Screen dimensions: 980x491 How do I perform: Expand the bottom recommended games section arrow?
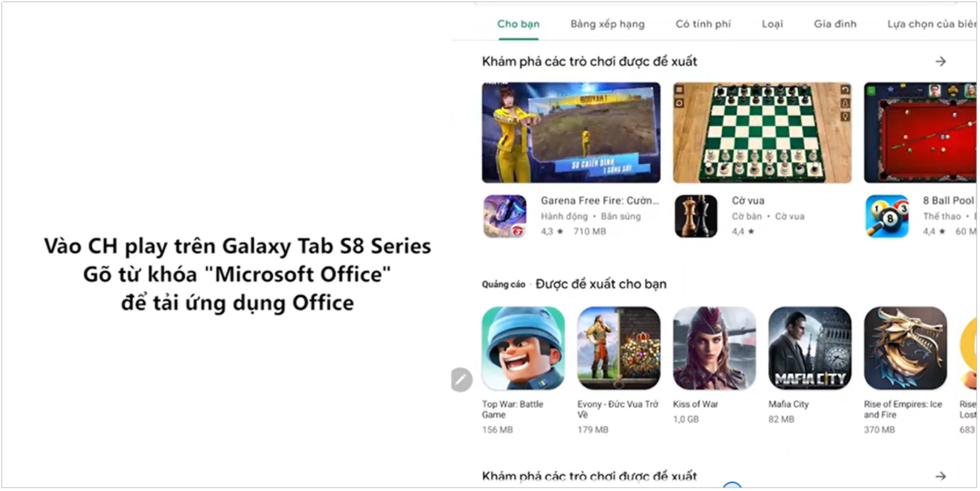940,476
